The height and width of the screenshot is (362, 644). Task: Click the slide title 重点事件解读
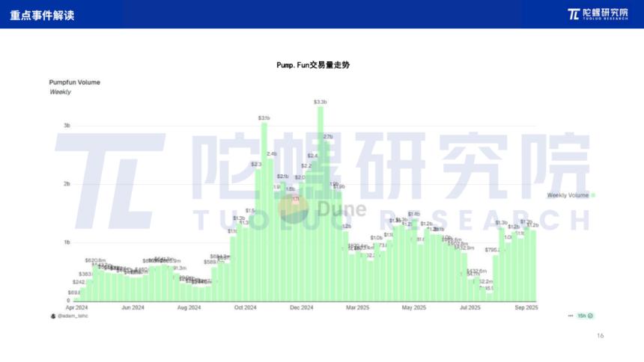tap(43, 15)
